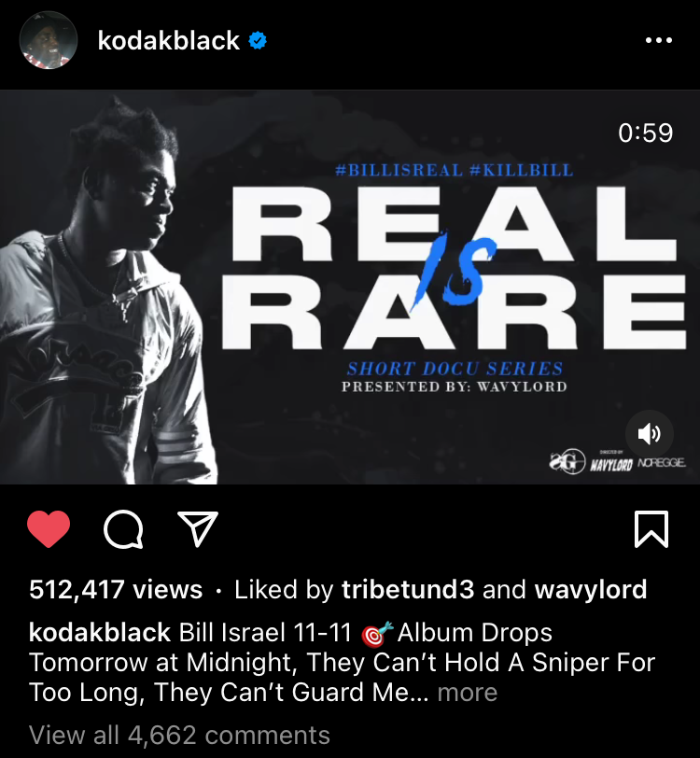Tap the dart target emoji in caption
Viewport: 700px width, 758px height.
click(378, 634)
